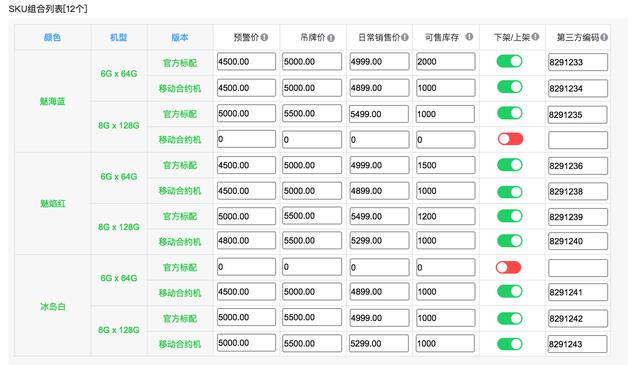Click the info icon next to 吊牌价
The image size is (640, 365).
(331, 38)
